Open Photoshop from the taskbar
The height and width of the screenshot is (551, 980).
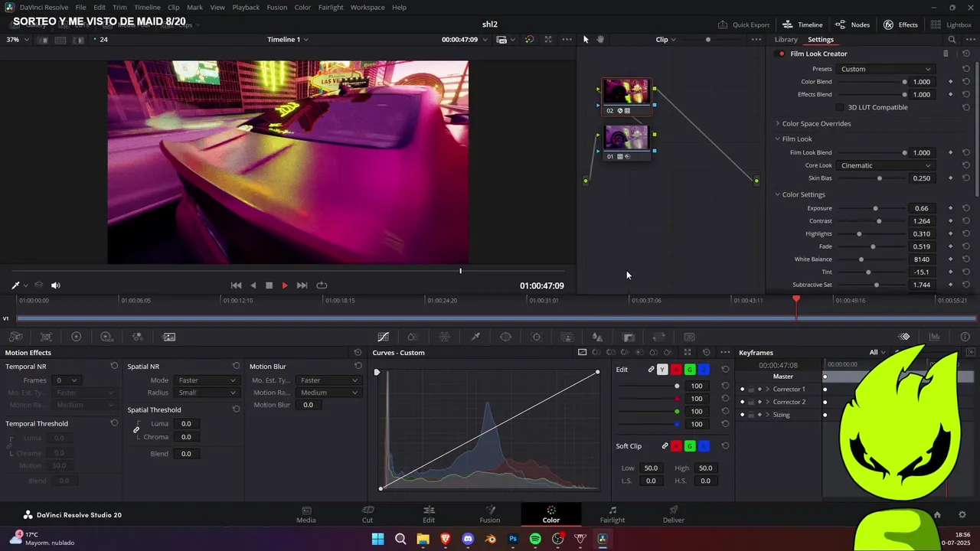click(x=513, y=539)
